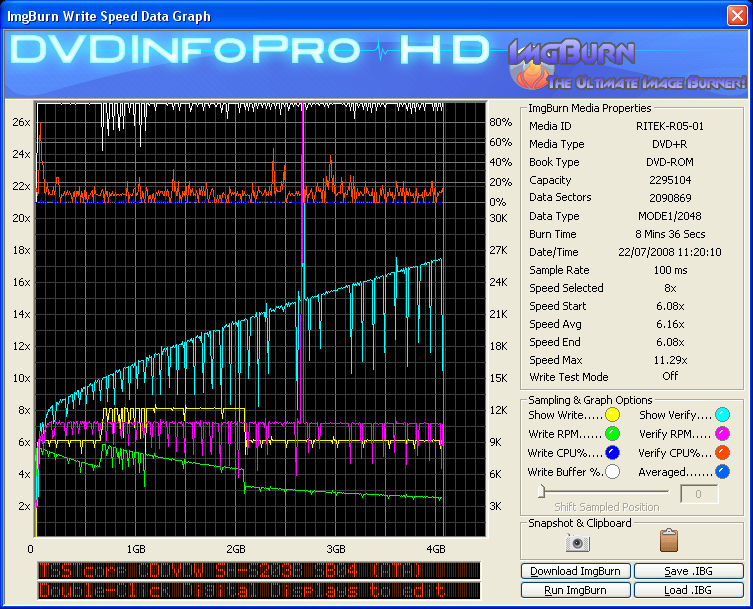The height and width of the screenshot is (609, 753).
Task: Toggle the white Write Buffer % indicator
Action: [x=612, y=472]
